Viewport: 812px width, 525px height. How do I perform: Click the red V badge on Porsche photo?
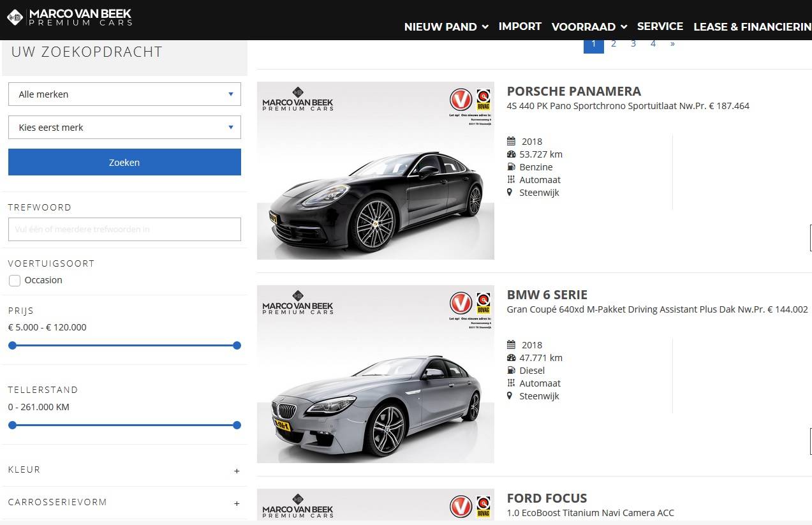461,100
